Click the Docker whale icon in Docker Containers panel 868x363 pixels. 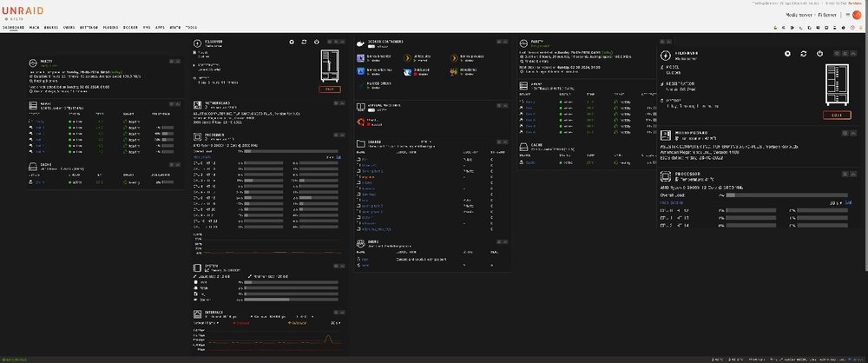pos(360,43)
